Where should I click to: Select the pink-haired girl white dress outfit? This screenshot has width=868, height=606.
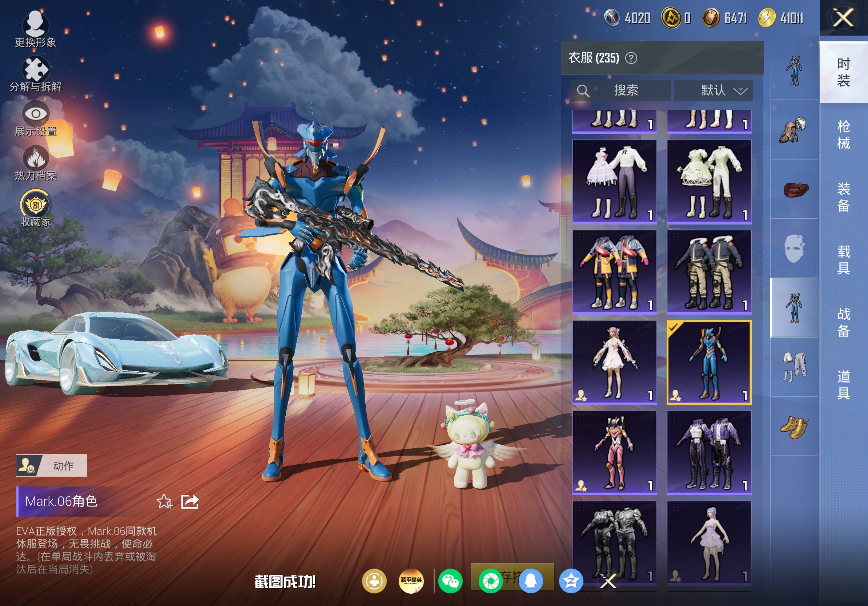click(614, 362)
